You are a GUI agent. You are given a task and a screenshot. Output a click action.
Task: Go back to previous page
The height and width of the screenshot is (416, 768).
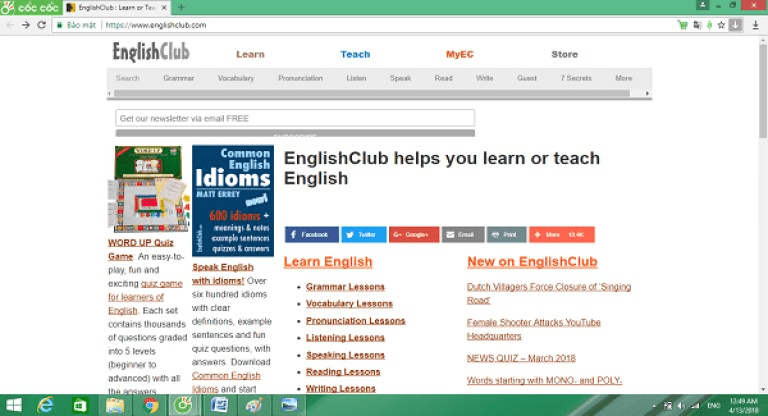(10, 25)
